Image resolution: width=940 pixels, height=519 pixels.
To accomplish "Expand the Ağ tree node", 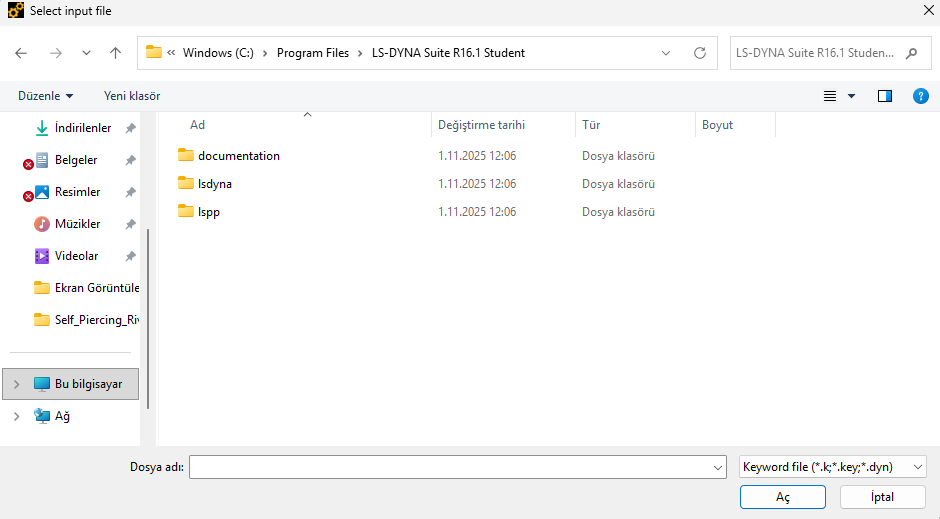I will (17, 416).
